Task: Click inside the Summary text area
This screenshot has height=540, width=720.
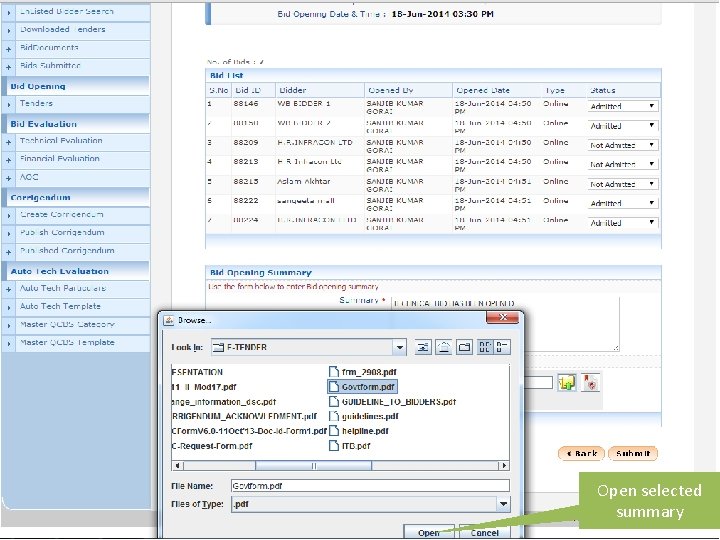Action: pyautogui.click(x=505, y=324)
